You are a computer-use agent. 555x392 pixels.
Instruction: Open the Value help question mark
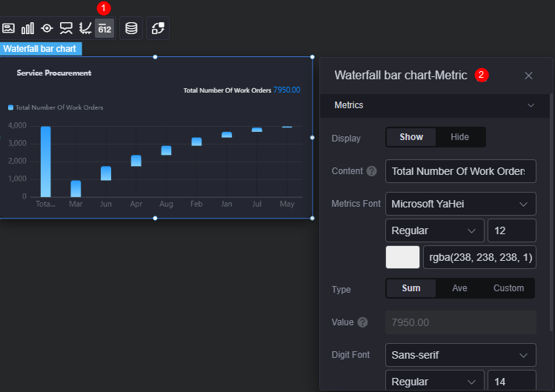(362, 322)
